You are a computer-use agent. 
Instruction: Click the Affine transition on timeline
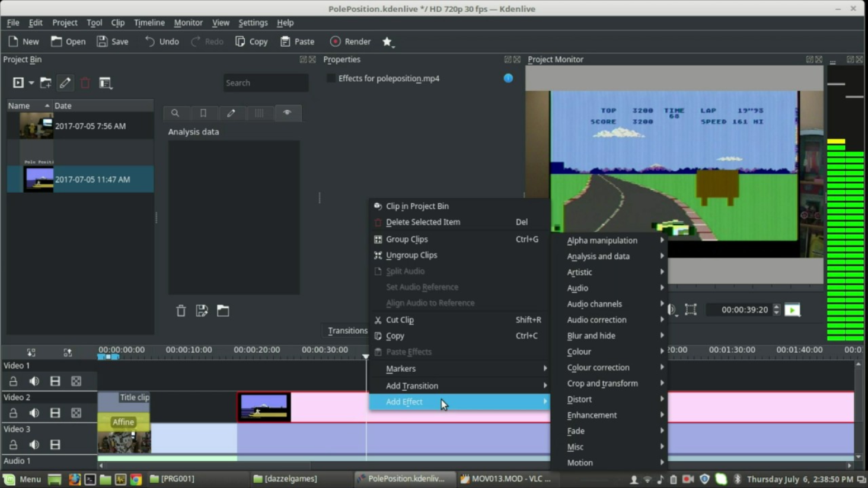123,422
